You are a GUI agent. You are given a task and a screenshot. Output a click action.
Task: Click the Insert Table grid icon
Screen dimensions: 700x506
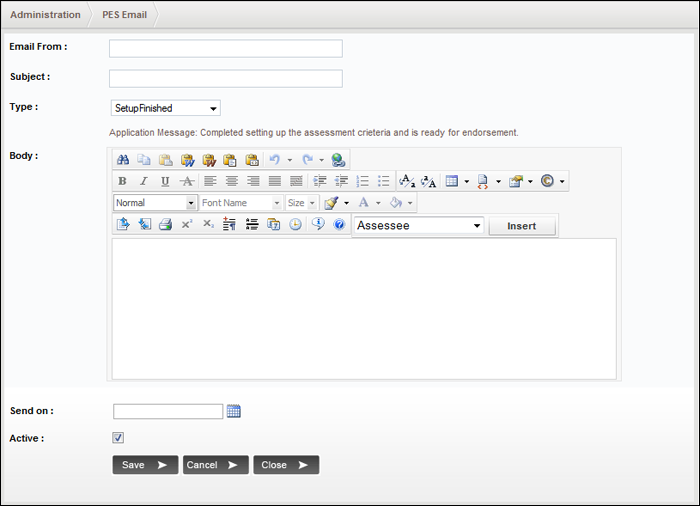452,181
